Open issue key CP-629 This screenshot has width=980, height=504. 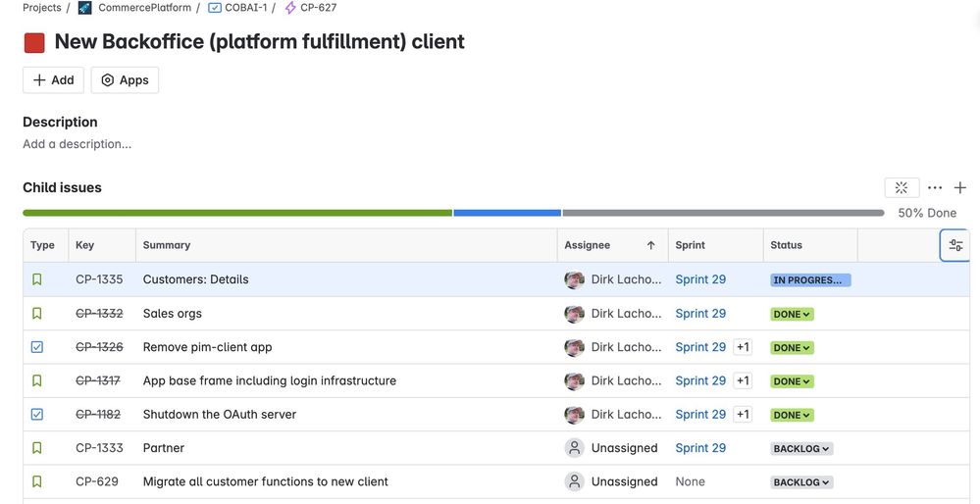click(x=97, y=481)
